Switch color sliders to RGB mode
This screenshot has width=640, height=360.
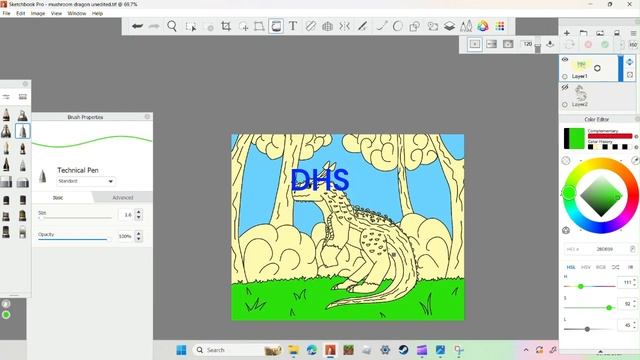point(601,267)
